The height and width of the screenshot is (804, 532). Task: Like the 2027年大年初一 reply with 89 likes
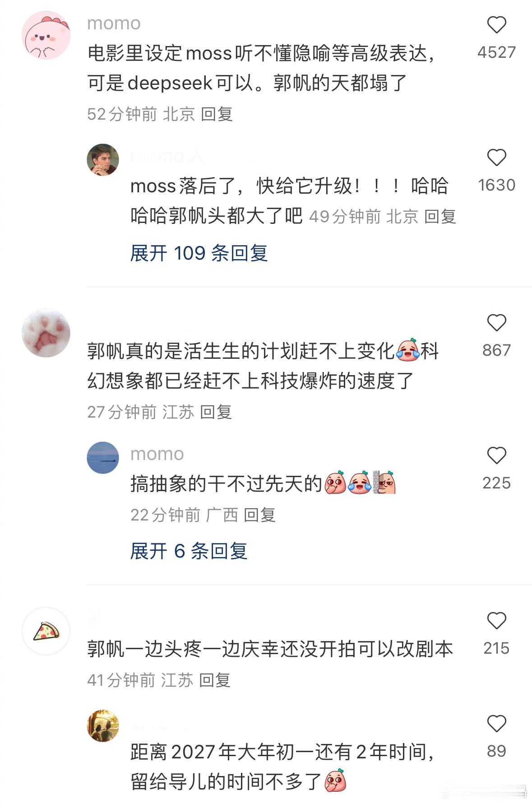coord(496,724)
